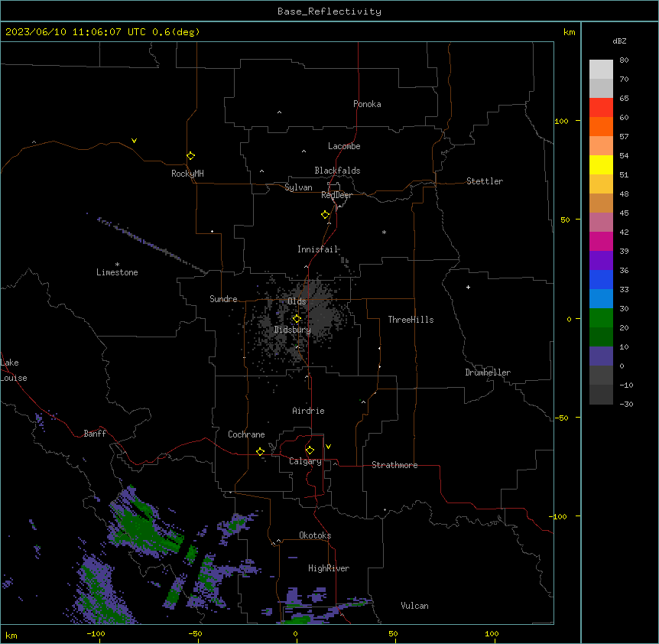The width and height of the screenshot is (659, 644).
Task: Click the white plus marker northwest of Drumheller
Action: 468,287
